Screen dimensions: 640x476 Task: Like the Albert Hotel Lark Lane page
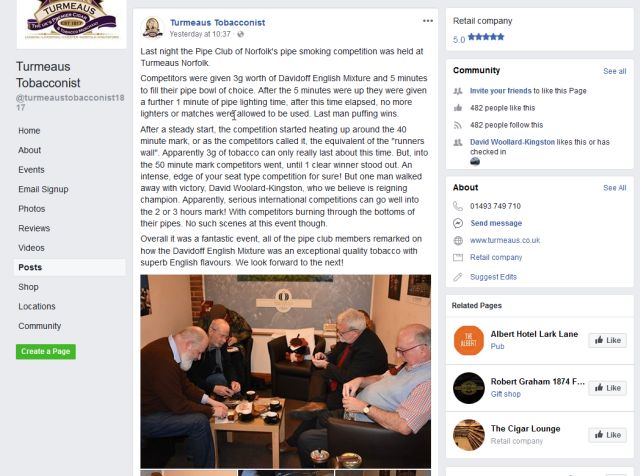(607, 340)
